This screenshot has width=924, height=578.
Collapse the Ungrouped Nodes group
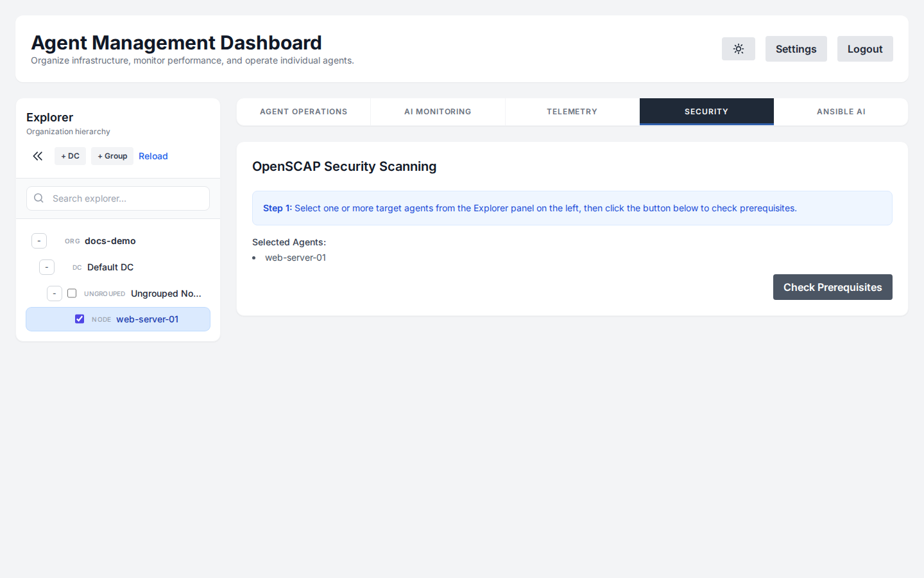click(55, 293)
